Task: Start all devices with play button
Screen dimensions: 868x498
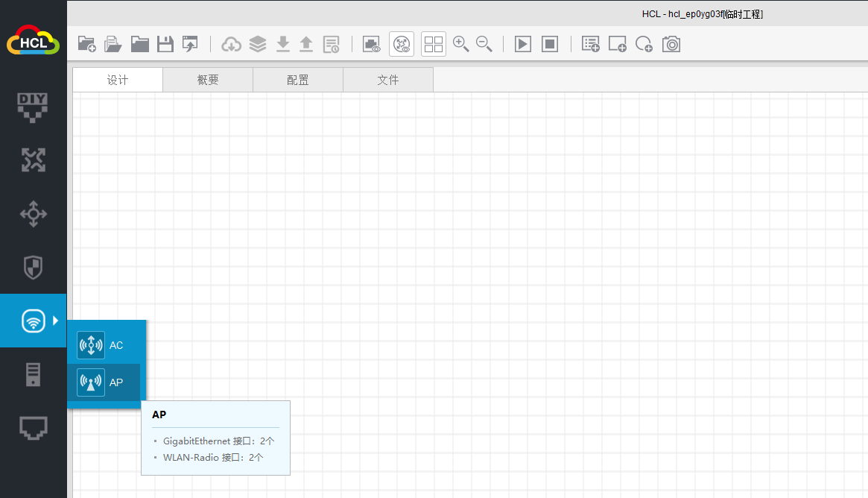Action: 522,44
